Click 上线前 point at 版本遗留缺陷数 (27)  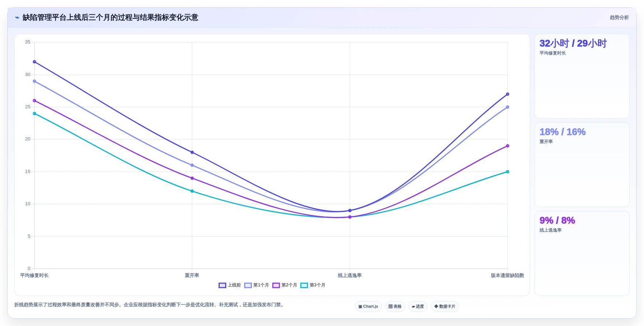click(507, 94)
